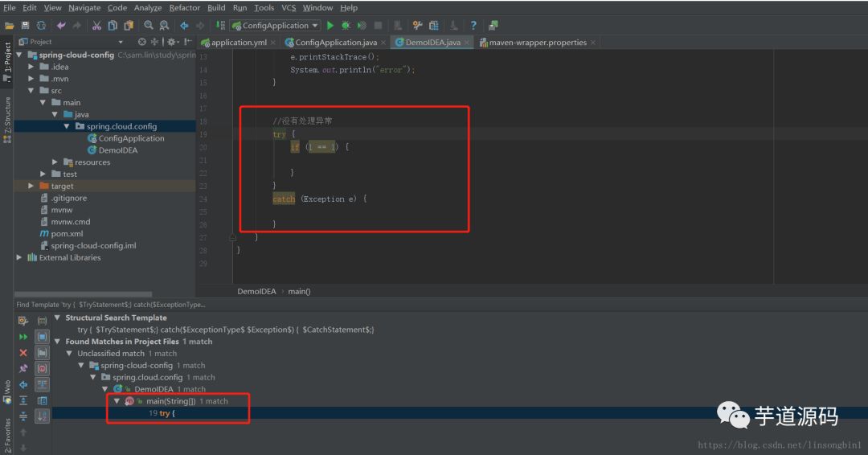Switch to ConfigApplication.java tab

coord(336,42)
